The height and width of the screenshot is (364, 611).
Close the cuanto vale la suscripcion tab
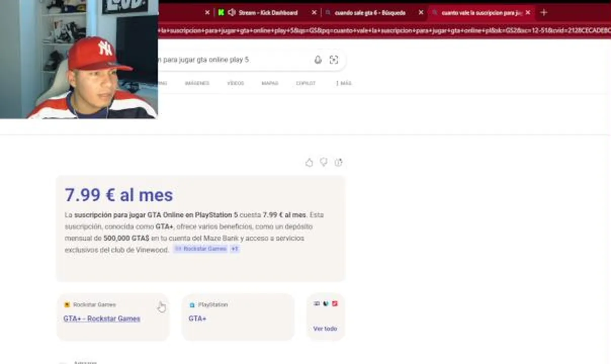(528, 12)
